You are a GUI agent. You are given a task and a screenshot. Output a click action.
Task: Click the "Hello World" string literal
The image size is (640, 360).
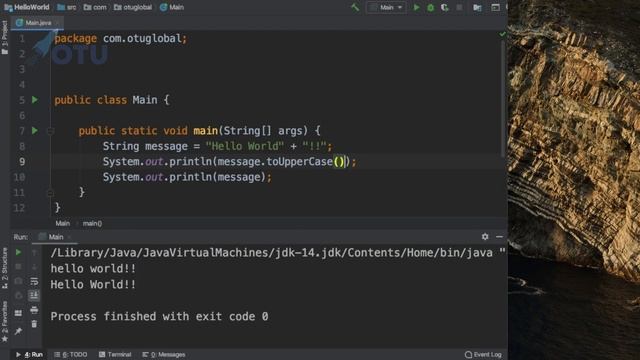pyautogui.click(x=244, y=146)
